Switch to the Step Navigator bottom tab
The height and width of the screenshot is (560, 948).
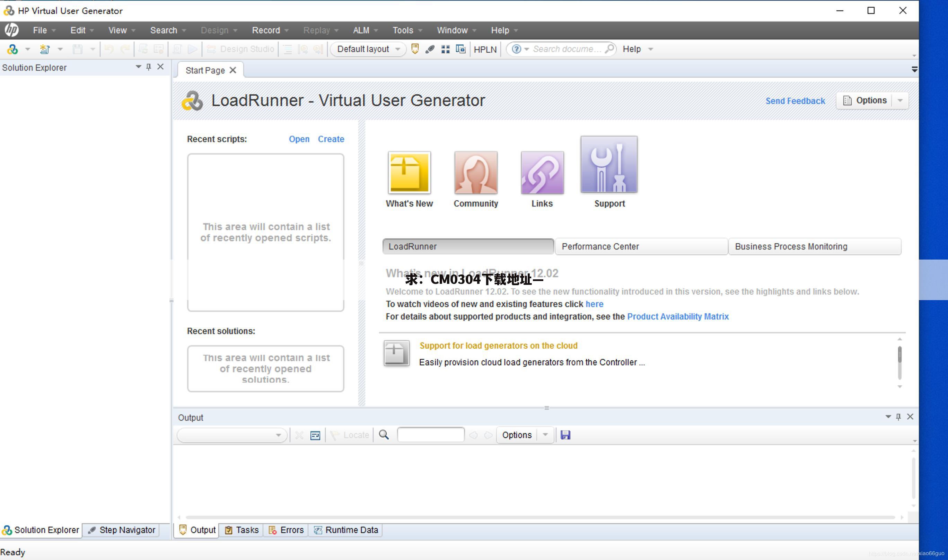tap(121, 530)
